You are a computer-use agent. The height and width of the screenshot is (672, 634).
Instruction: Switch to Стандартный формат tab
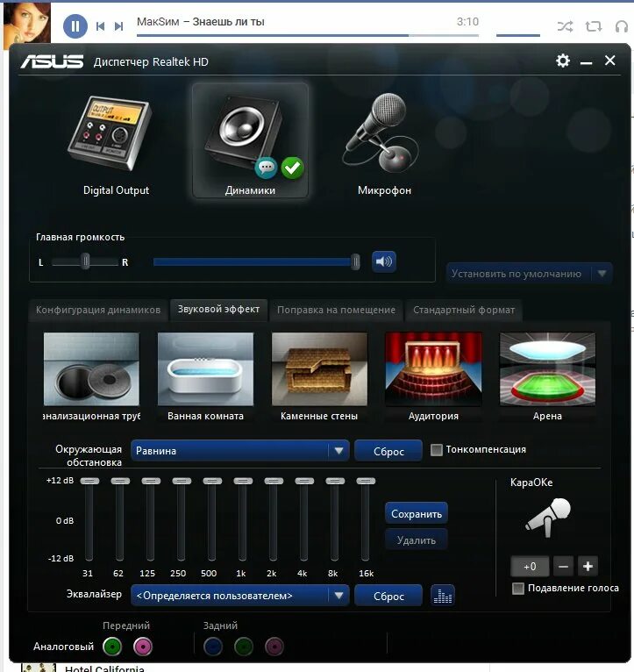(x=464, y=310)
